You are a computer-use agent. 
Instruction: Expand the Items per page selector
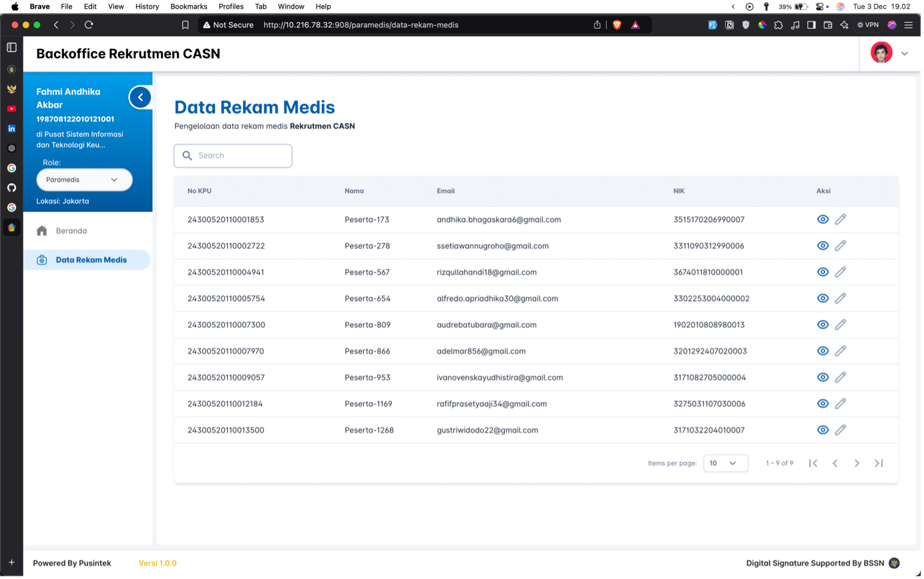(x=725, y=463)
